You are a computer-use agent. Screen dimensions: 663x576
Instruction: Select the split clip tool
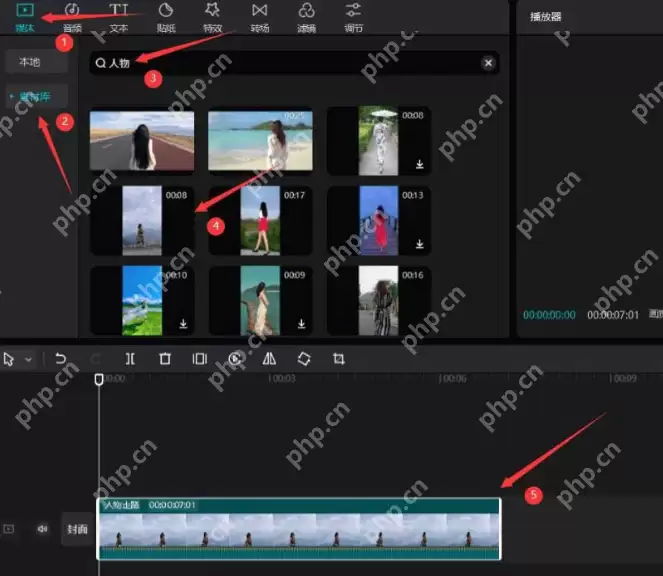click(130, 358)
